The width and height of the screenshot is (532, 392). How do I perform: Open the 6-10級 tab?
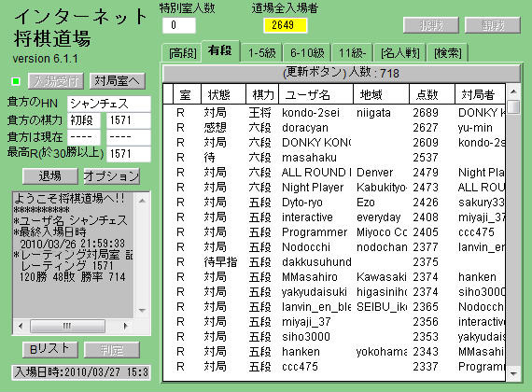click(x=307, y=53)
